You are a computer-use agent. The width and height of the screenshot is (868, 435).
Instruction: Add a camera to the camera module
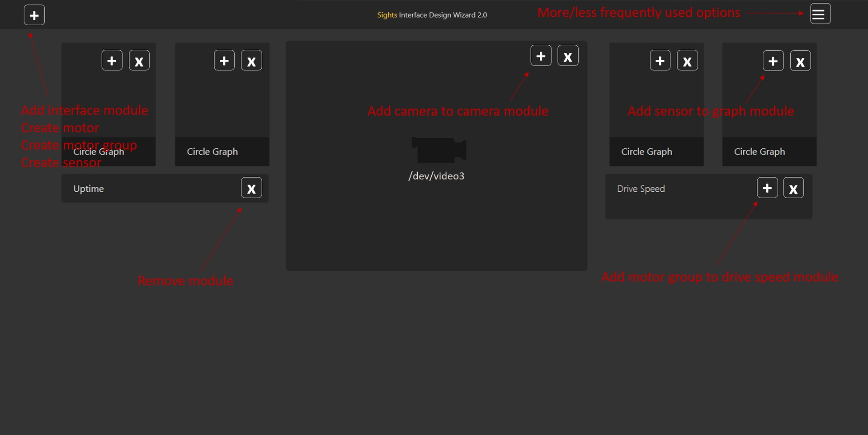[x=541, y=55]
